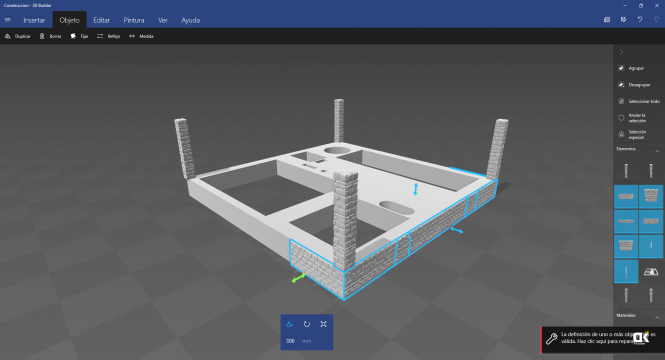Select the scale mode icon

pos(324,324)
